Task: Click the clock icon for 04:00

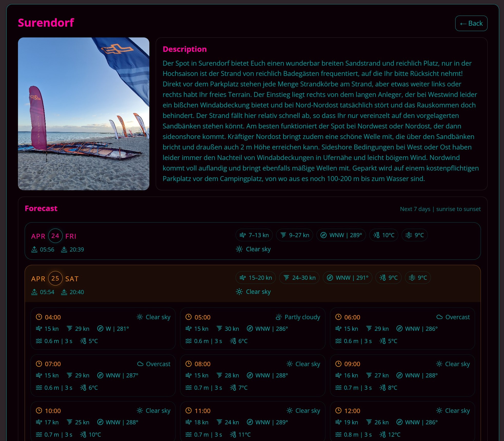Action: [x=39, y=317]
